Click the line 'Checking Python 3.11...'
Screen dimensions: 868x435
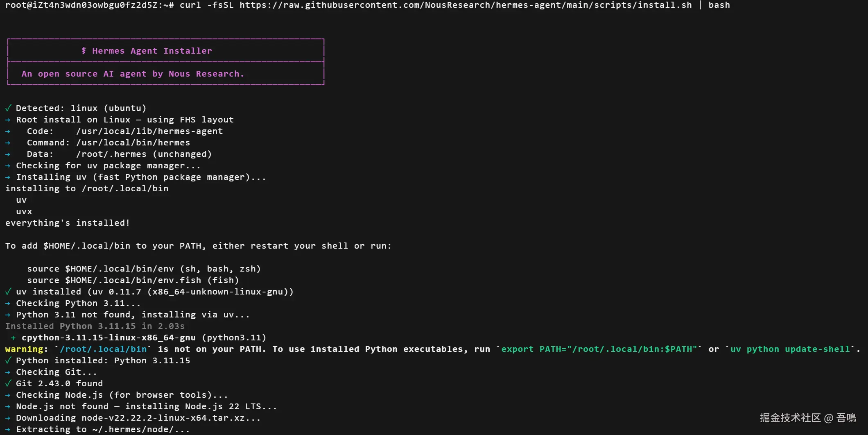pyautogui.click(x=78, y=303)
